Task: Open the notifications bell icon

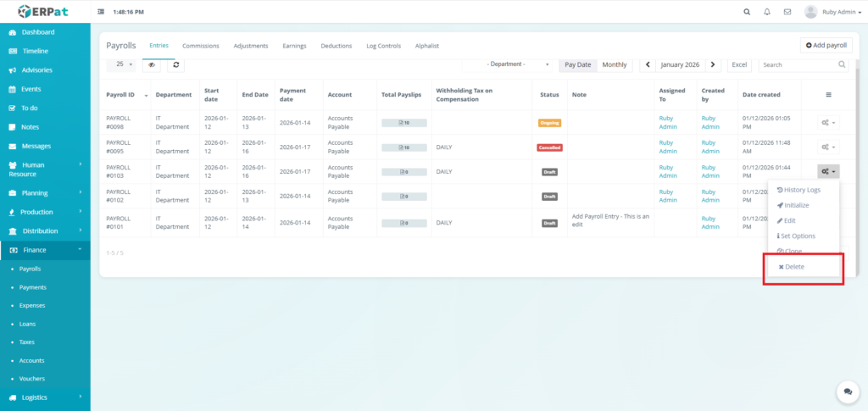Action: [767, 12]
